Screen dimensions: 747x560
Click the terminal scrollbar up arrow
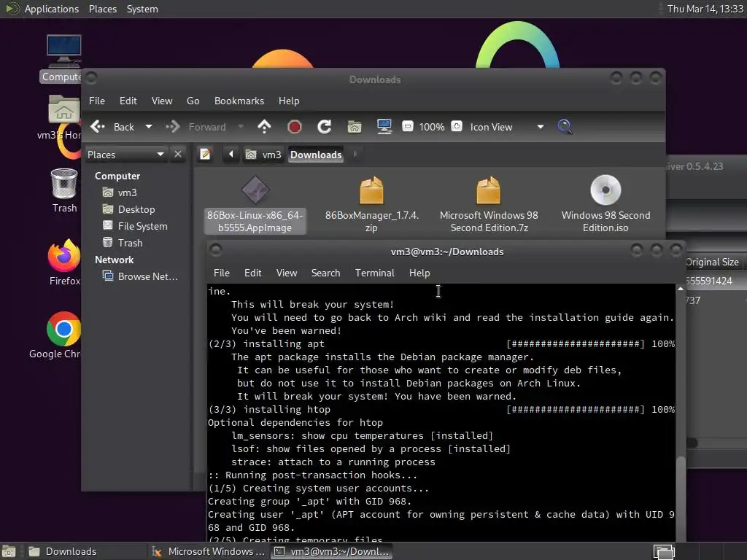pyautogui.click(x=681, y=289)
